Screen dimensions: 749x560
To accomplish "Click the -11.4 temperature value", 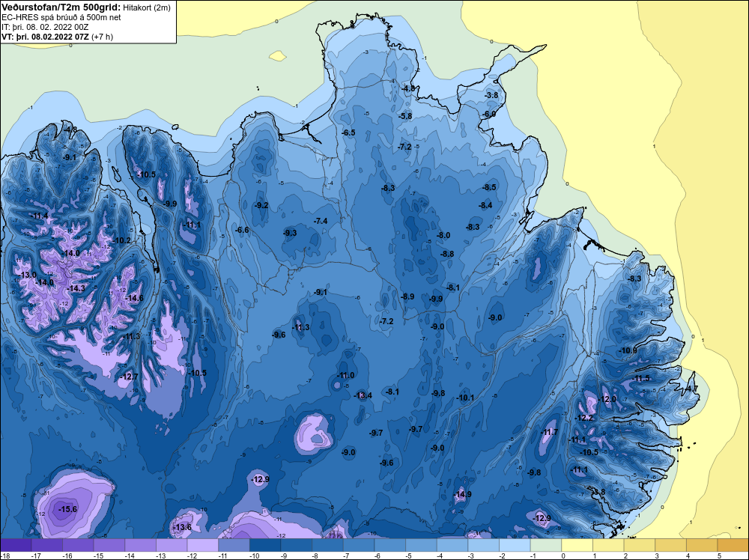I will click(39, 216).
